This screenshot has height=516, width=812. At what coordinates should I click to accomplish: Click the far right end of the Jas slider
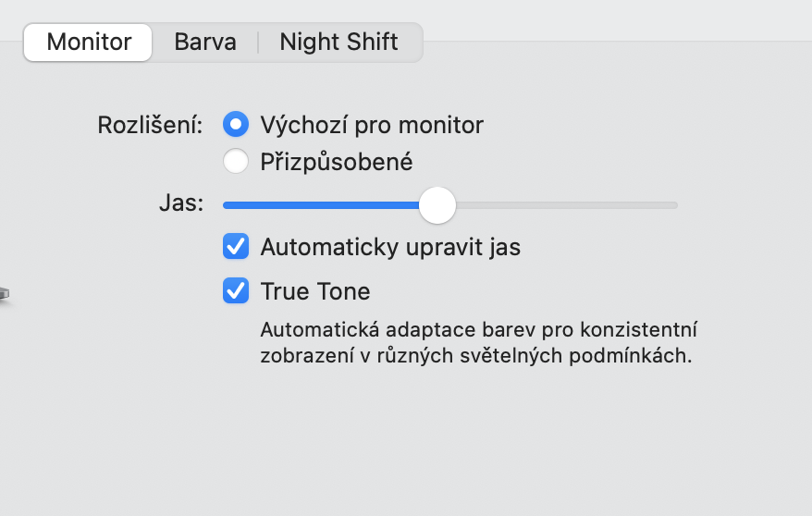[x=675, y=204]
